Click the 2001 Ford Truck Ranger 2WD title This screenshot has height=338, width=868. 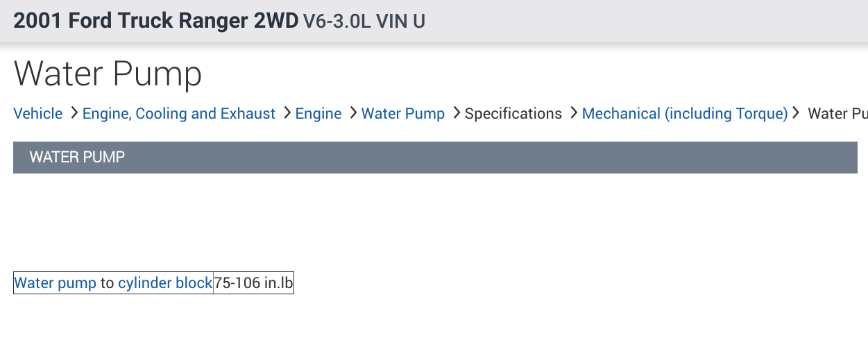coord(155,21)
